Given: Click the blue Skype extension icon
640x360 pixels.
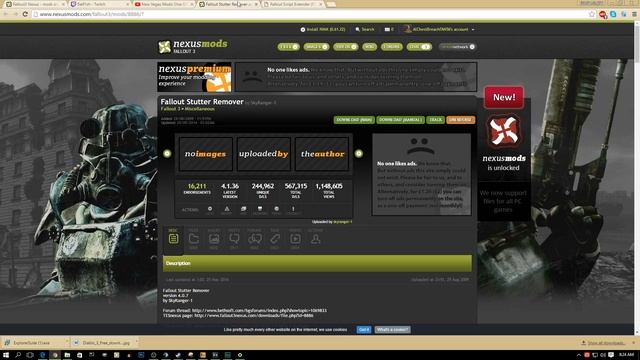Looking at the screenshot, I should pos(613,14).
